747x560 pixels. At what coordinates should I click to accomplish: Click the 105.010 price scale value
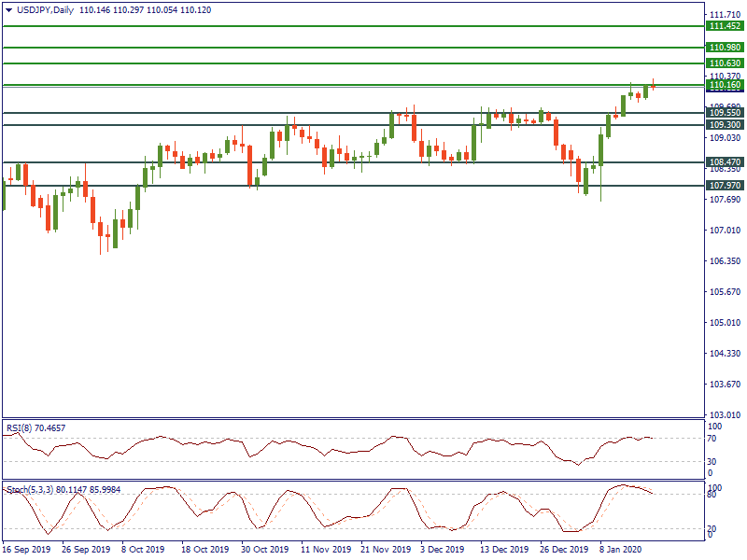click(725, 323)
